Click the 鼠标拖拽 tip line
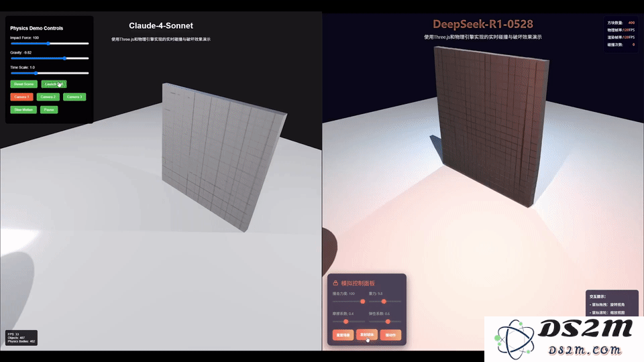Image resolution: width=644 pixels, height=362 pixels. [x=607, y=304]
